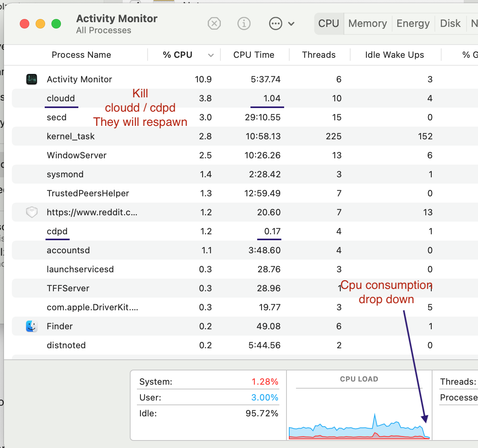Click the ellipsis more options icon
This screenshot has width=478, height=448.
click(x=275, y=24)
